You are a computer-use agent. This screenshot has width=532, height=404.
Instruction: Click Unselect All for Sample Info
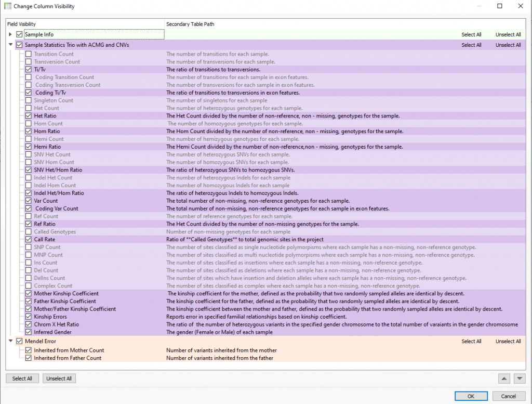(x=508, y=34)
